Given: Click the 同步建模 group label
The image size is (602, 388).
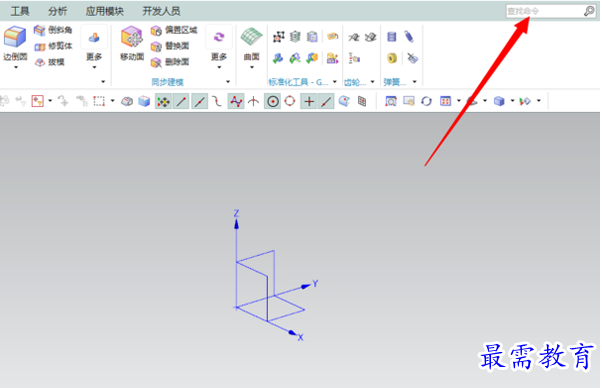Looking at the screenshot, I should pyautogui.click(x=167, y=82).
